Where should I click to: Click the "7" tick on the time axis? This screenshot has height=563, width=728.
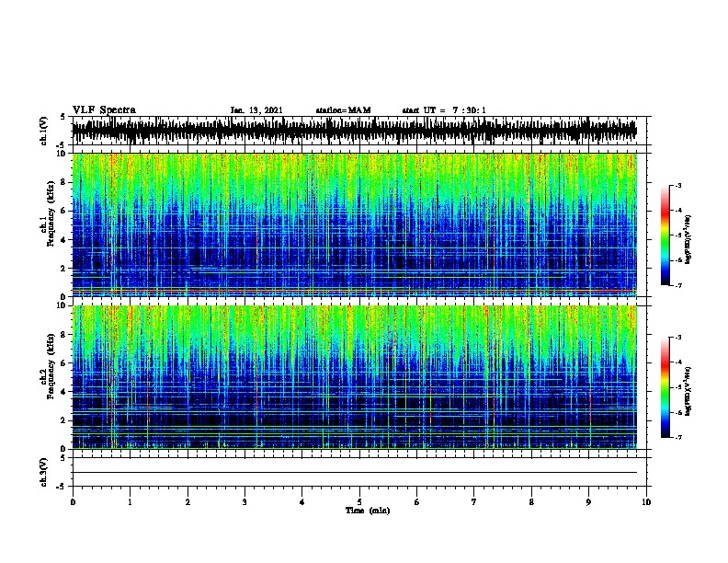474,502
